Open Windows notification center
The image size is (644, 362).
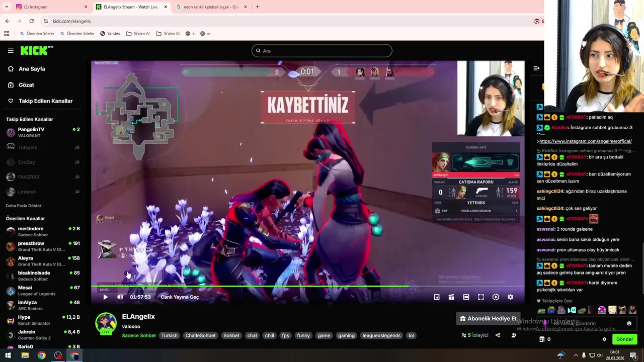tap(633, 355)
